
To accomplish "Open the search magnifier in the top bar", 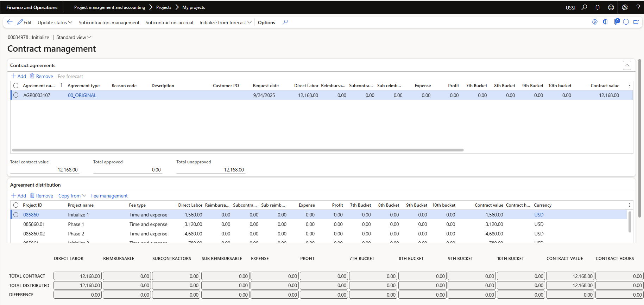I will (x=584, y=7).
